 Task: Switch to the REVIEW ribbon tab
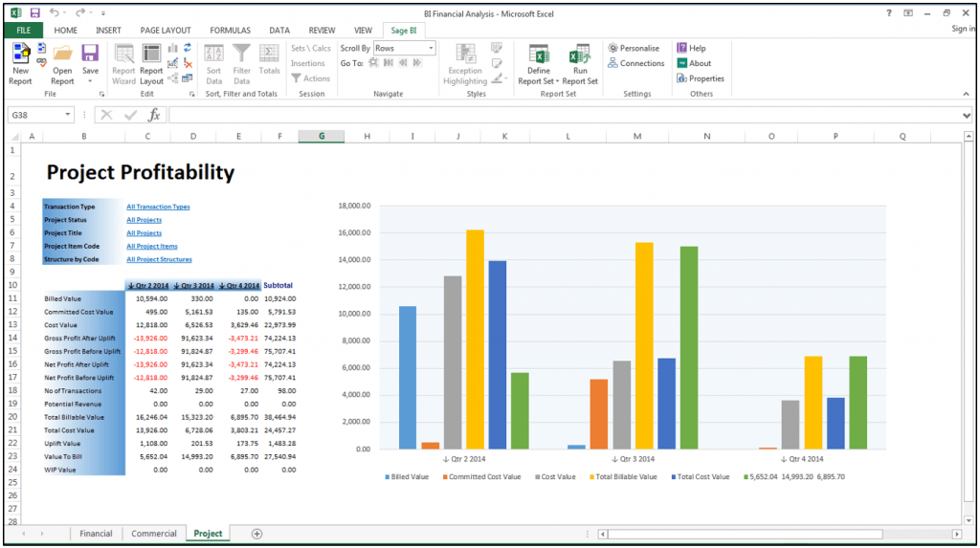[x=322, y=30]
